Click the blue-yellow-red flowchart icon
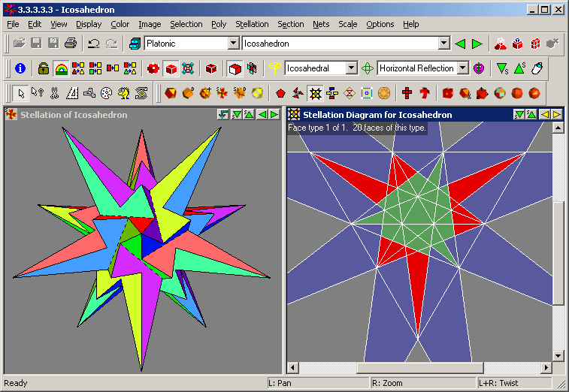This screenshot has height=392, width=569. point(332,93)
